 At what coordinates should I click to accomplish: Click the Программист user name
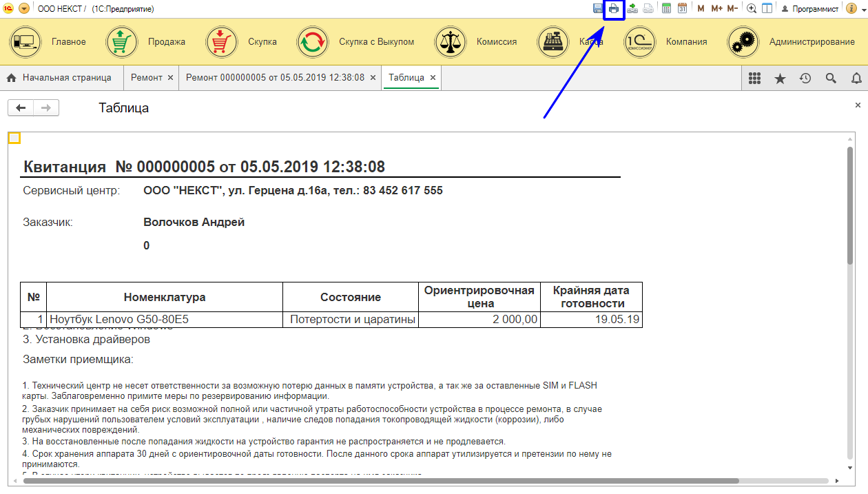[x=815, y=9]
